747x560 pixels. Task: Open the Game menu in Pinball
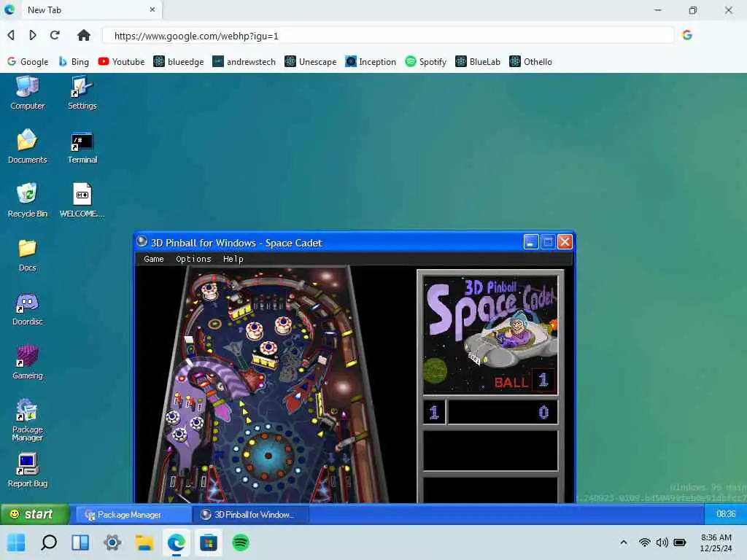coord(153,259)
